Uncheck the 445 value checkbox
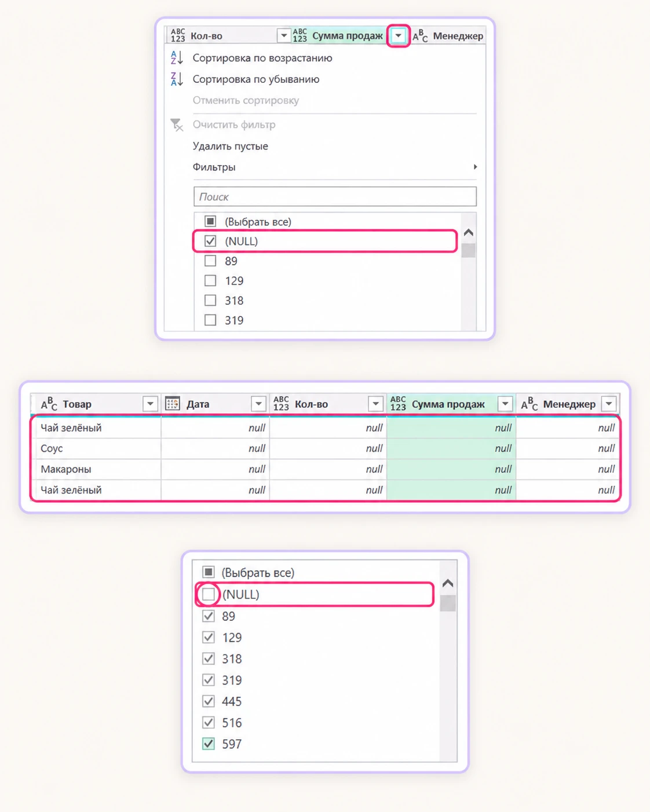 [x=209, y=701]
